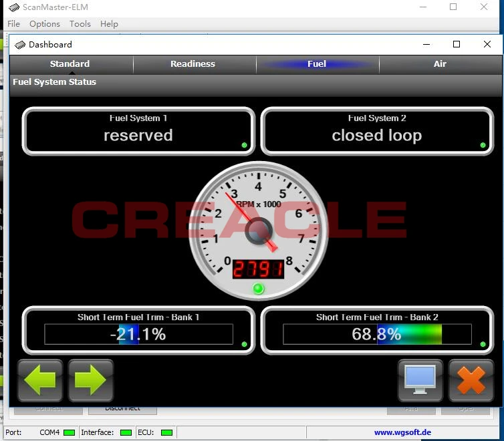Viewport: 504px width, 441px height.
Task: Click the Dashboard window chip icon
Action: (20, 45)
